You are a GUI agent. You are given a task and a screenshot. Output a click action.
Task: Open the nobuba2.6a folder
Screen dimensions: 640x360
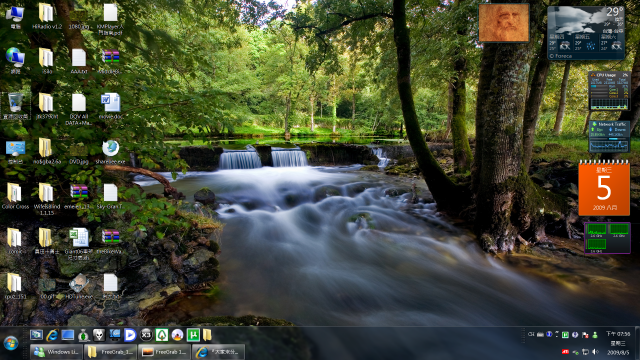coord(47,151)
